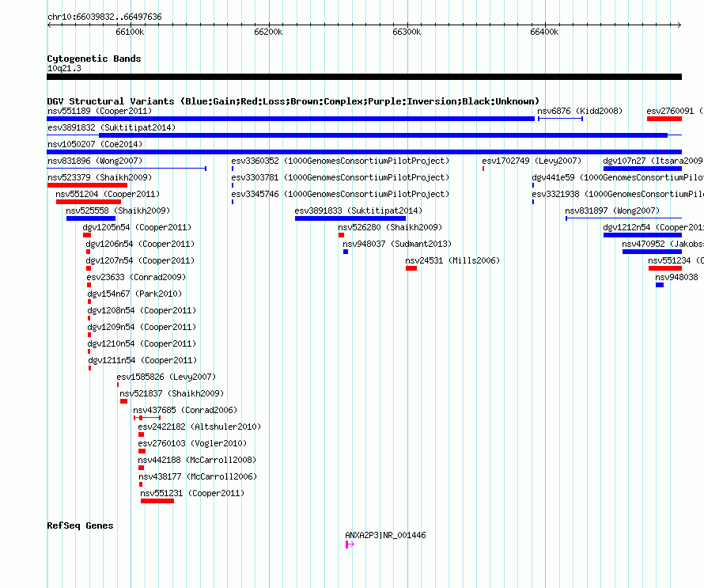Select nsv523379 (Shaikh2009) loss variant label
The width and height of the screenshot is (704, 588).
coord(100,177)
